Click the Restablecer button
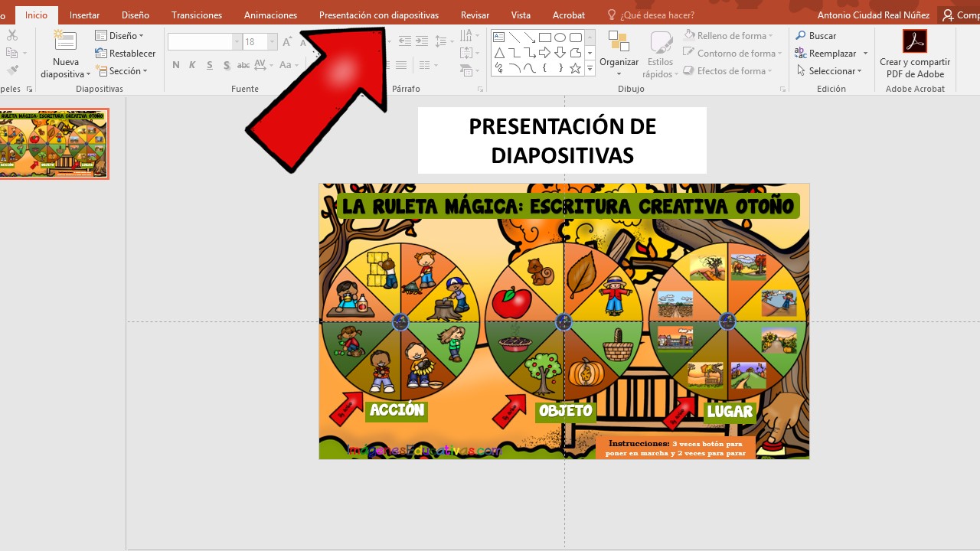The height and width of the screenshot is (551, 980). click(126, 53)
